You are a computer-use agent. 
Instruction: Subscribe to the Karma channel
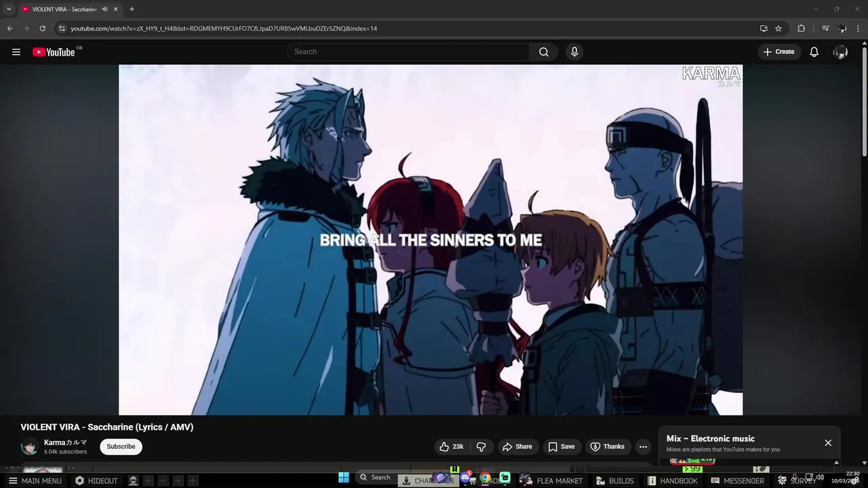point(121,447)
